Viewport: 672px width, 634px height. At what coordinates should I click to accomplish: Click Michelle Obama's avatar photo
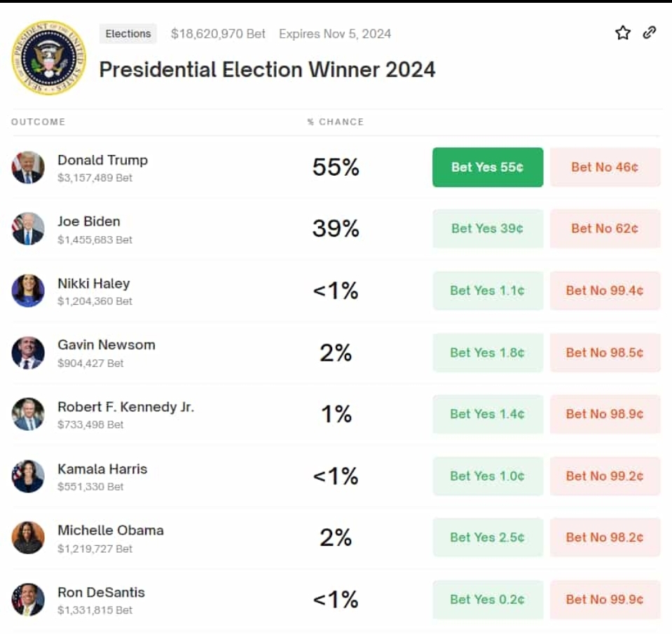[x=28, y=537]
